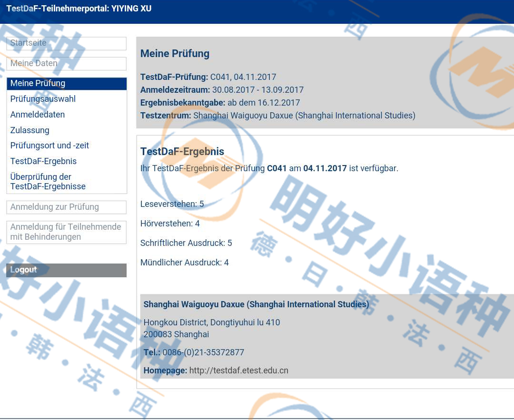
Task: Go to Meine Daten section
Action: click(66, 64)
